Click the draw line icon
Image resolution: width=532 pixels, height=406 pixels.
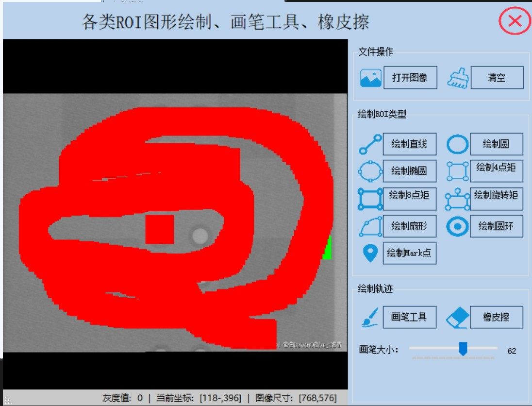coord(370,144)
